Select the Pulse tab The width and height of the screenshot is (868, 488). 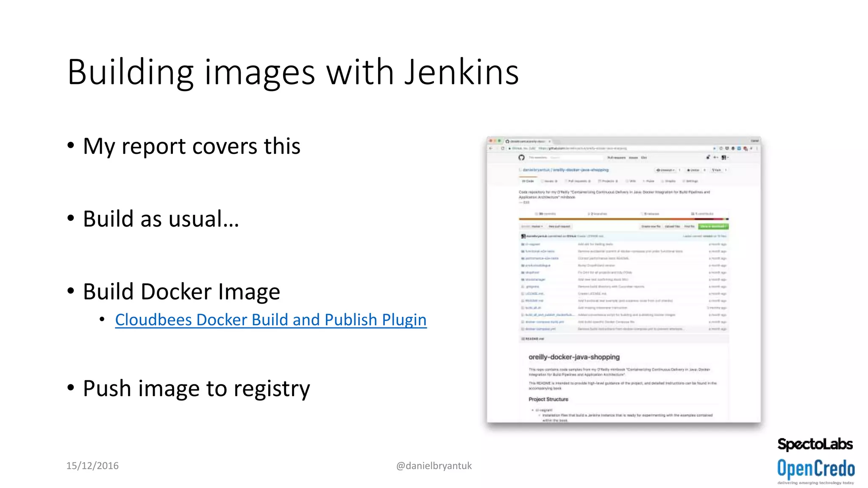pos(648,181)
